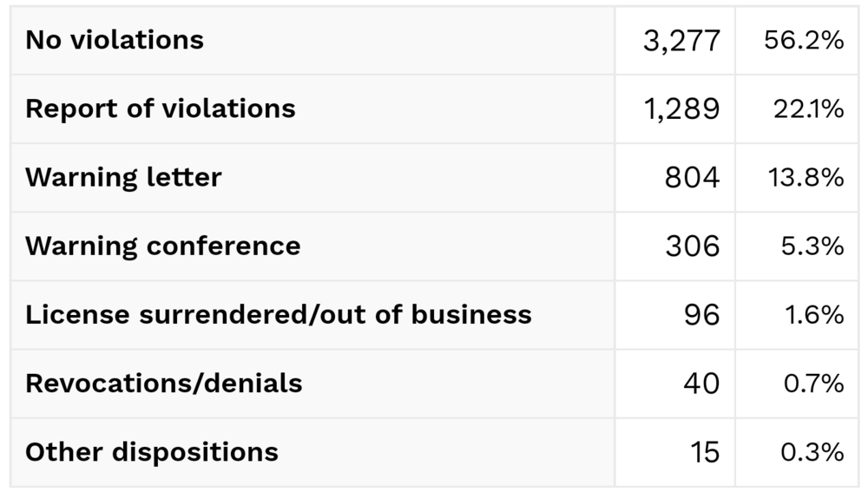Select the 5.3% percentage cell
868x492 pixels.
(x=813, y=246)
